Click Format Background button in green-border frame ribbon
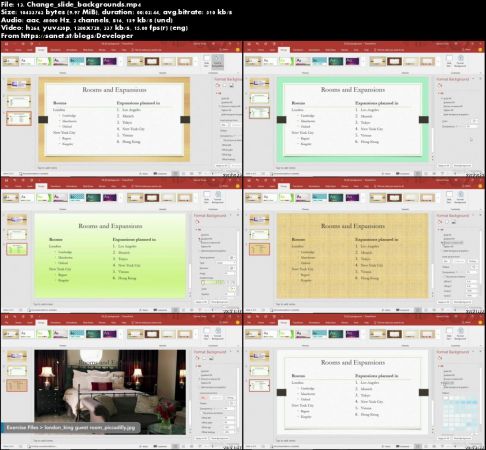 tap(460, 61)
